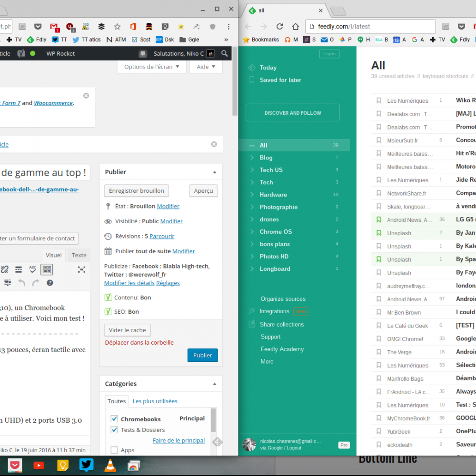Click the categories list scrollbar thumb
Image resolution: width=476 pixels, height=476 pixels.
[213, 420]
